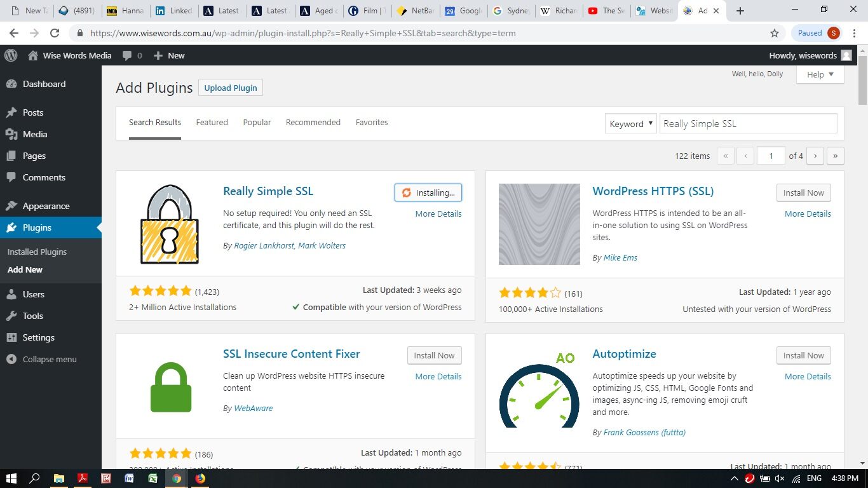Screen dimensions: 868x488
Task: Open More Details for WordPress HTTPS (SSL)
Action: tap(808, 213)
